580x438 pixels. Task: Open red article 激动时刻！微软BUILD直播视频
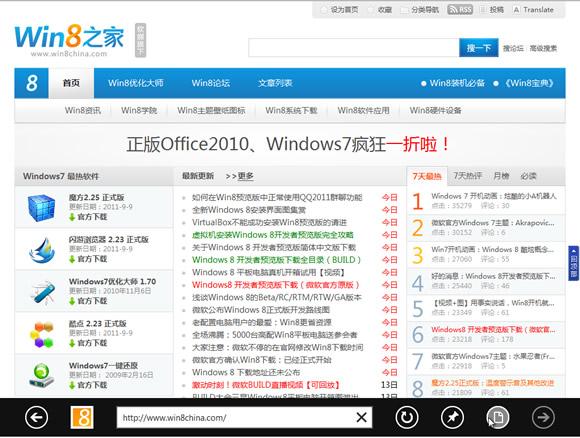click(x=266, y=385)
